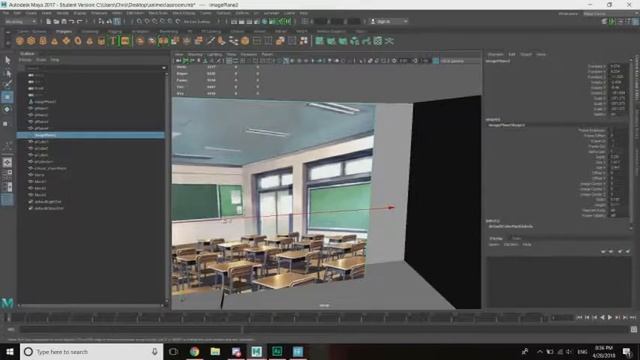
Task: Click the Translate X value field
Action: (x=618, y=66)
